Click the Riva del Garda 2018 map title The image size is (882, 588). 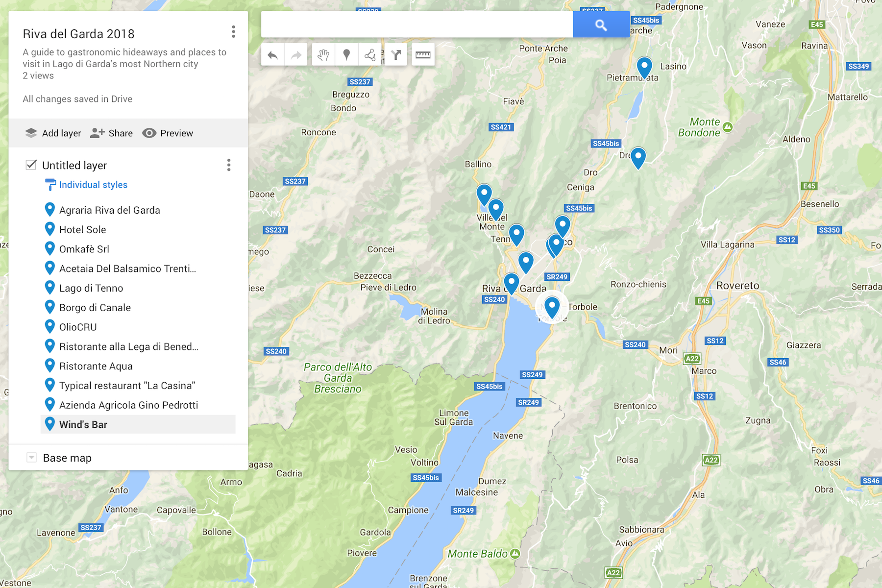78,34
